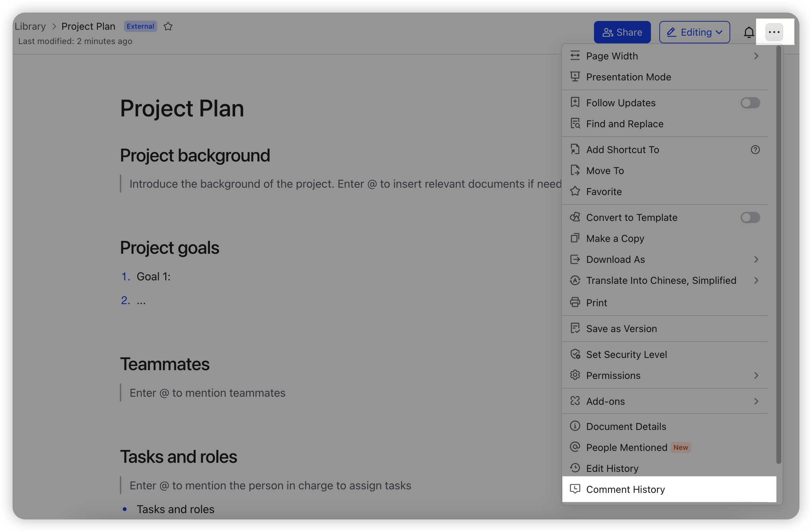
Task: Click the Save as Version icon
Action: pos(574,328)
